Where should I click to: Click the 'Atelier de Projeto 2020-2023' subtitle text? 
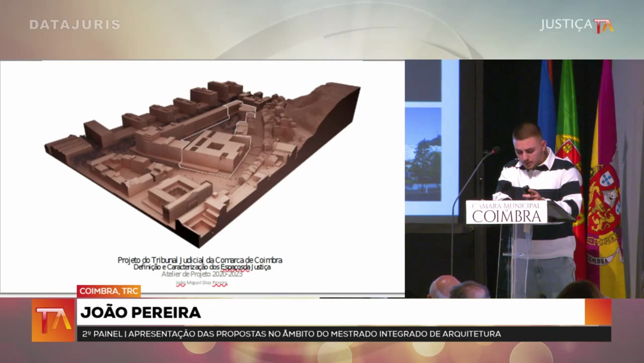point(201,275)
